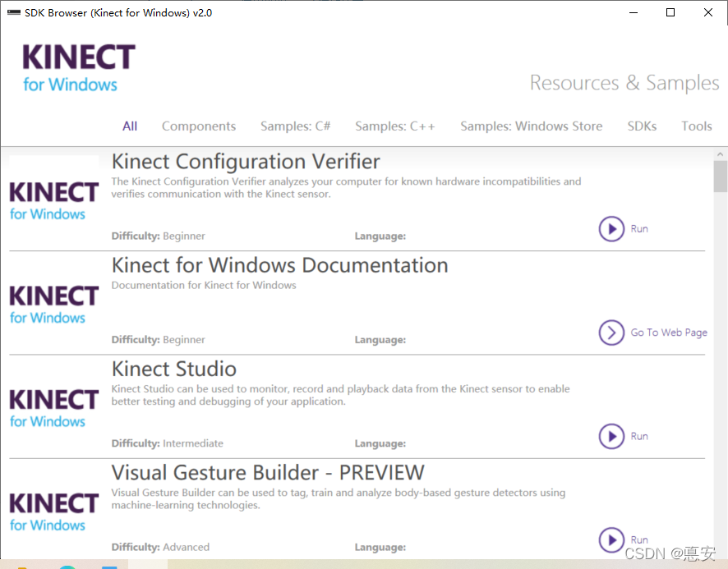
Task: Click Go To Web Page arrow icon
Action: tap(611, 333)
